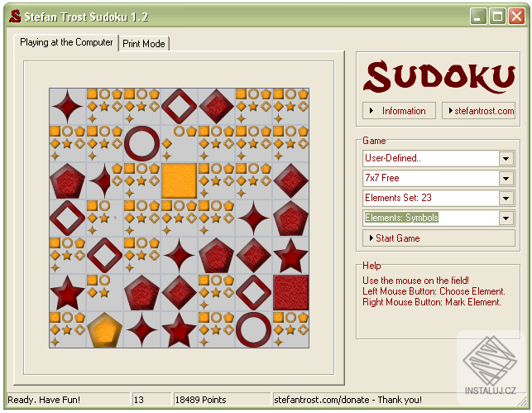Click the candidates cell in row 6, column 5

[x=217, y=293]
